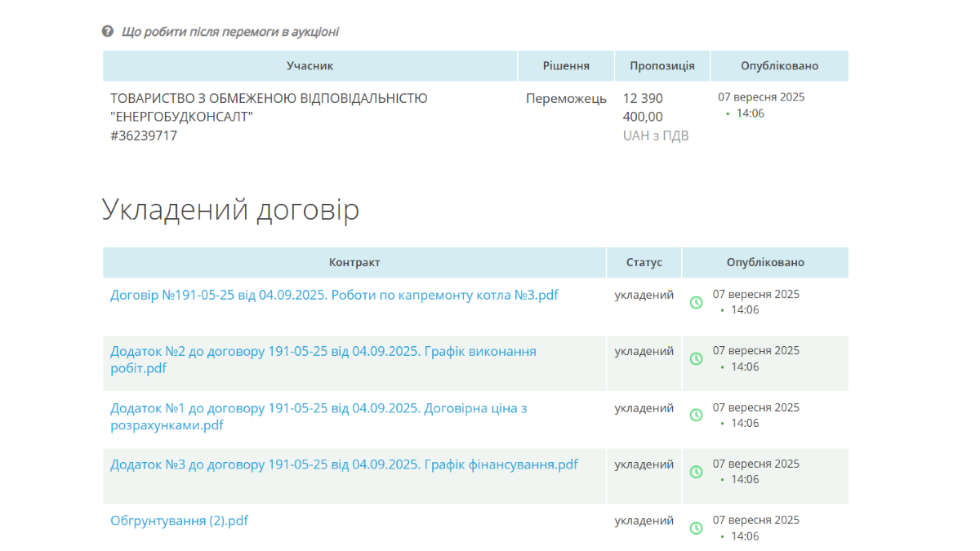Click the Рішення column header
The width and height of the screenshot is (980, 551).
tap(566, 66)
